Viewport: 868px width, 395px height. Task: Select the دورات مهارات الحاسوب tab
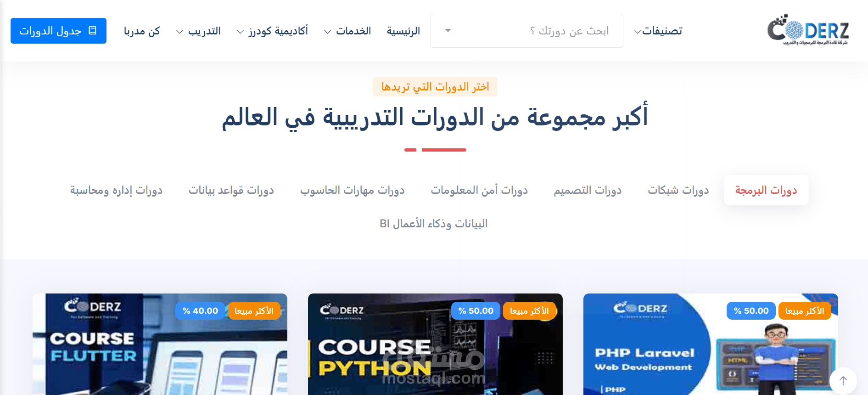(x=353, y=190)
